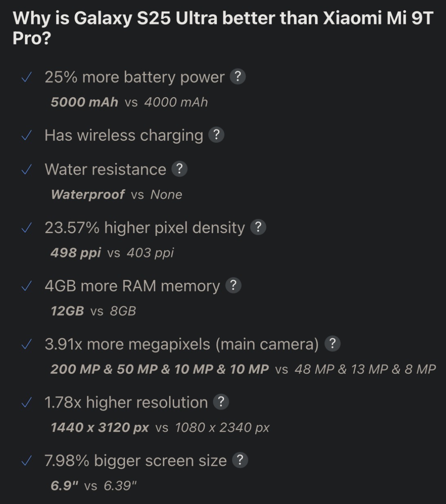Open help icon beside battery power
This screenshot has height=504, width=446.
pos(238,77)
